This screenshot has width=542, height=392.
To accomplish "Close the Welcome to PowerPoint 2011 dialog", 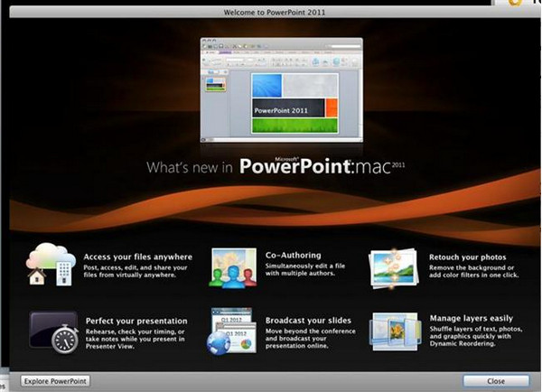I will coord(496,381).
